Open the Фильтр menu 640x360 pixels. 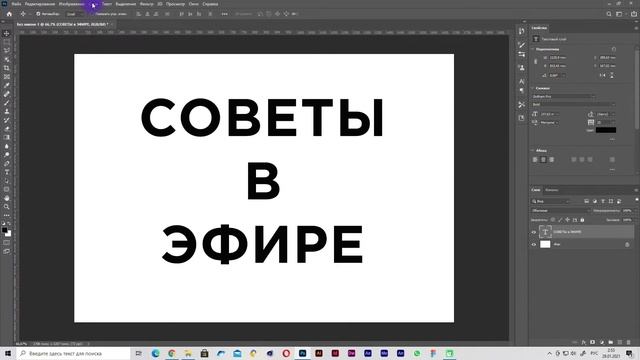(147, 4)
